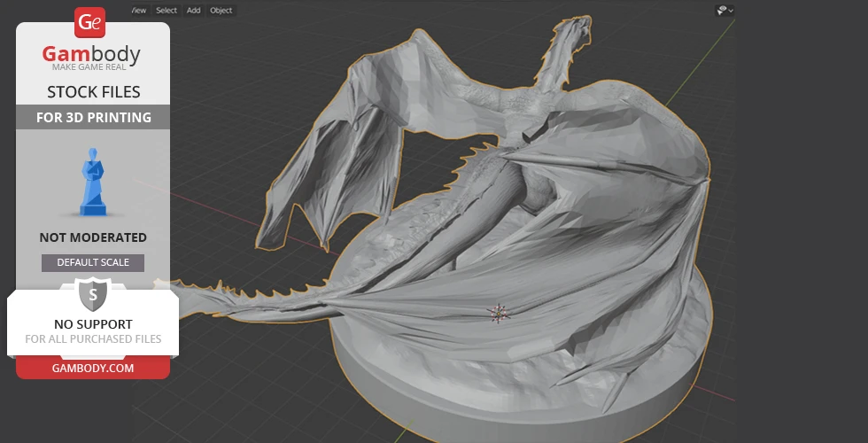Image resolution: width=868 pixels, height=443 pixels.
Task: Open the Object menu
Action: (221, 11)
